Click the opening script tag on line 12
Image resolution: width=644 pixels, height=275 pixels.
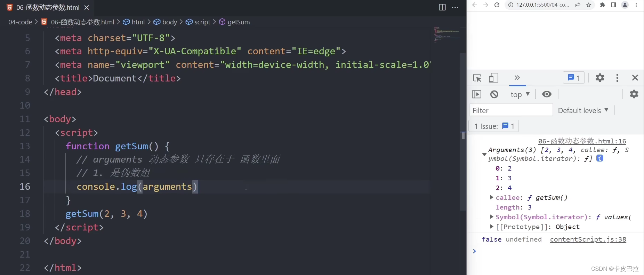[77, 133]
